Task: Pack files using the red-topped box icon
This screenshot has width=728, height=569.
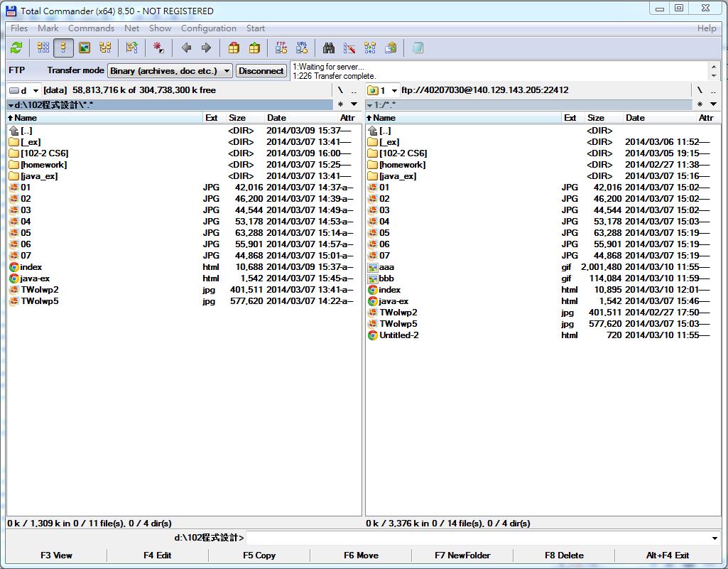Action: pos(234,48)
